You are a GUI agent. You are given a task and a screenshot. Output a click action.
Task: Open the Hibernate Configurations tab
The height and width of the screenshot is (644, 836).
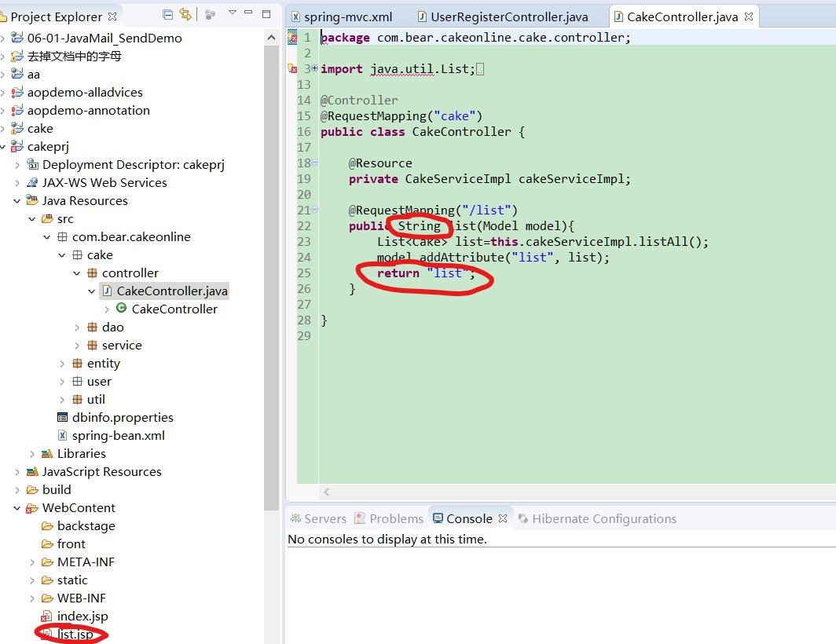[x=597, y=518]
